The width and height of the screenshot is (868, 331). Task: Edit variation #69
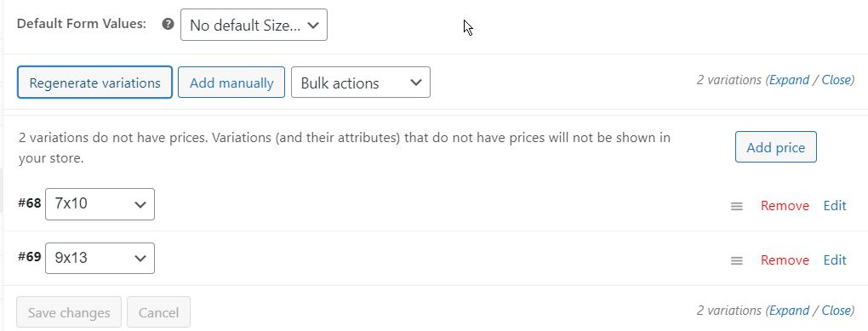tap(835, 260)
